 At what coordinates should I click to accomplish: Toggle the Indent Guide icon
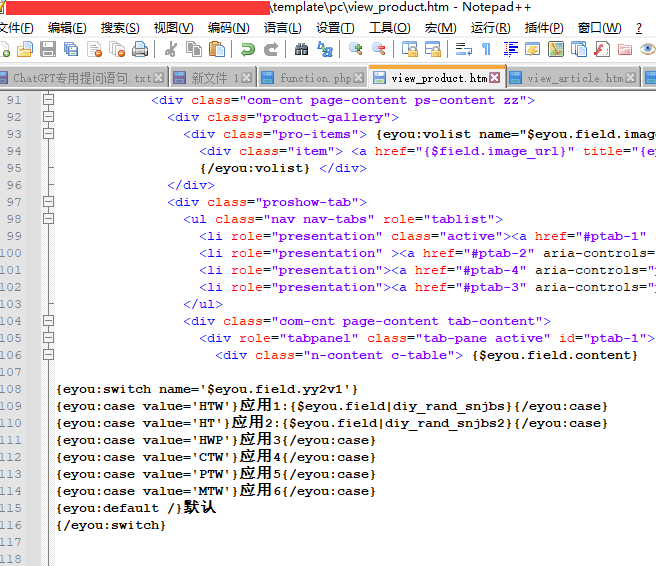(510, 49)
